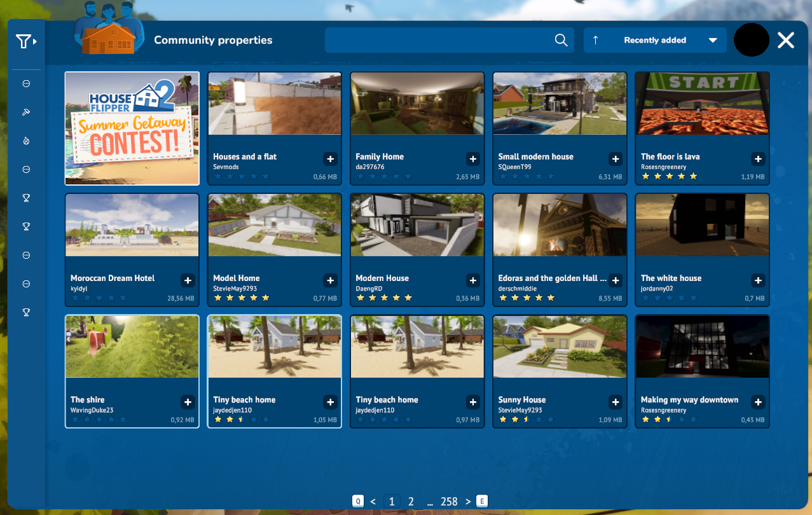
Task: Jump to last page 258
Action: (x=449, y=502)
